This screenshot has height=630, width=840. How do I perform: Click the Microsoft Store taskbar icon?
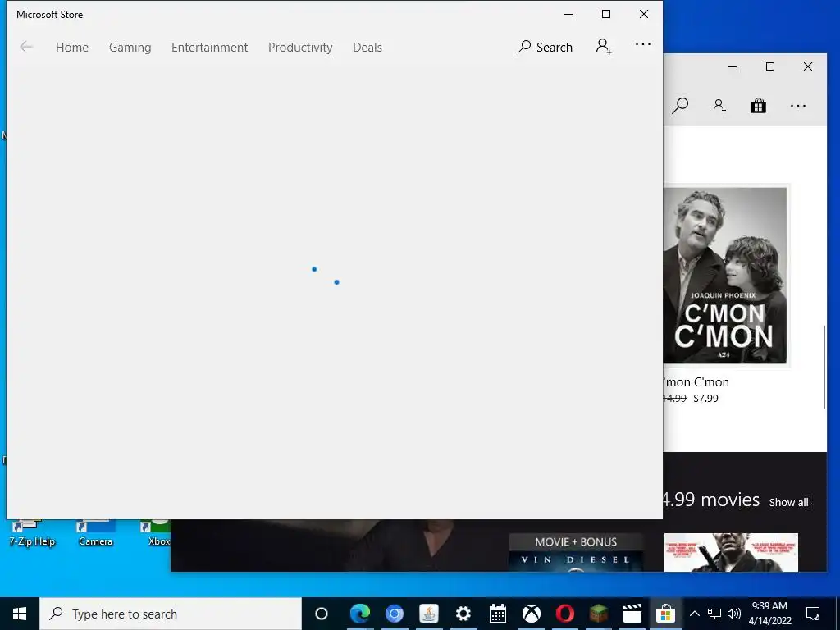point(665,614)
